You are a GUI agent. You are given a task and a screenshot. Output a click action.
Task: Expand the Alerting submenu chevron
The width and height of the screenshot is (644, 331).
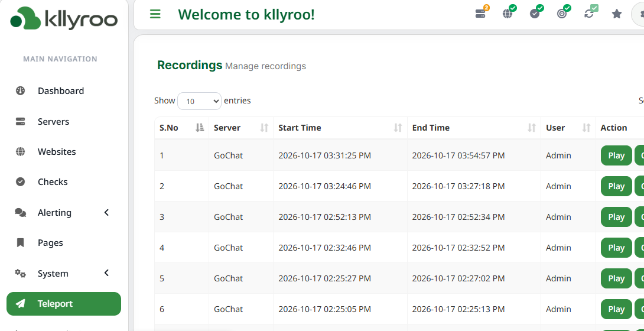[106, 212]
